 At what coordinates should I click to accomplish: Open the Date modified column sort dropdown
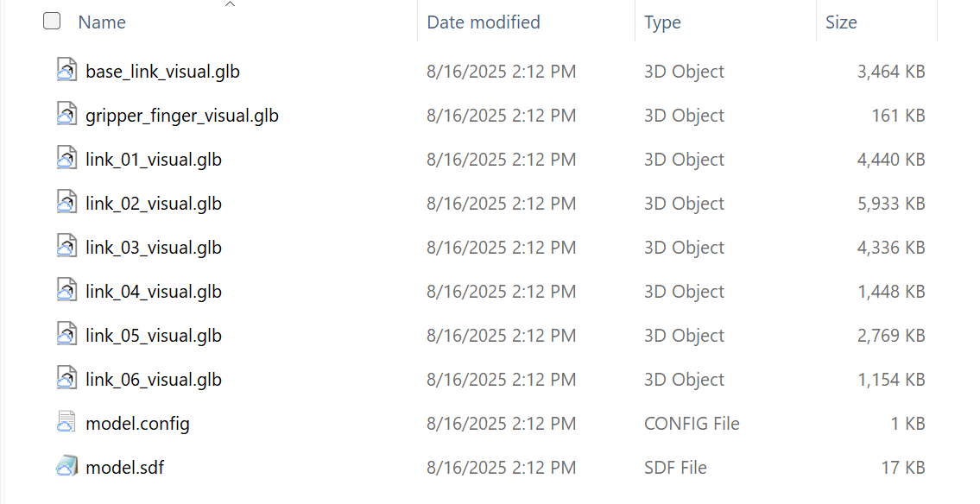pyautogui.click(x=483, y=22)
